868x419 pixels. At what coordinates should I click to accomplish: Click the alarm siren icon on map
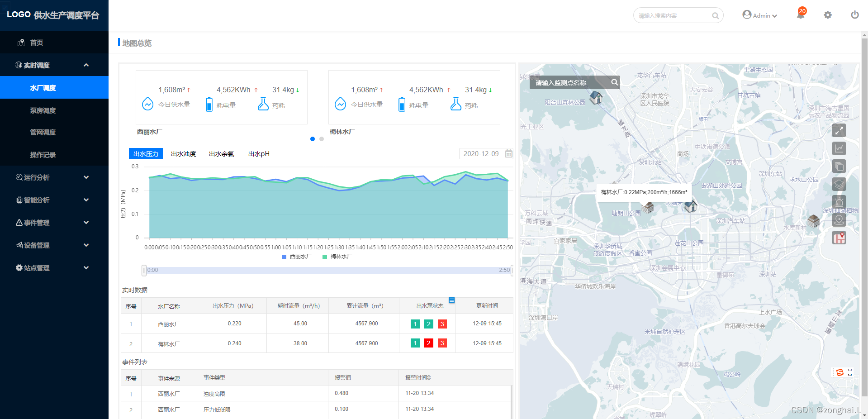click(839, 202)
